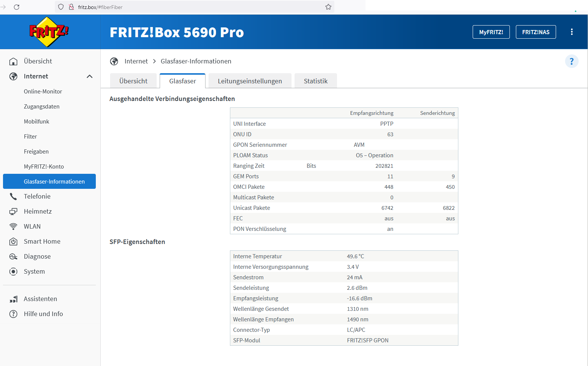Switch to the Übersicht tab
Viewport: 588px width, 366px height.
point(133,81)
